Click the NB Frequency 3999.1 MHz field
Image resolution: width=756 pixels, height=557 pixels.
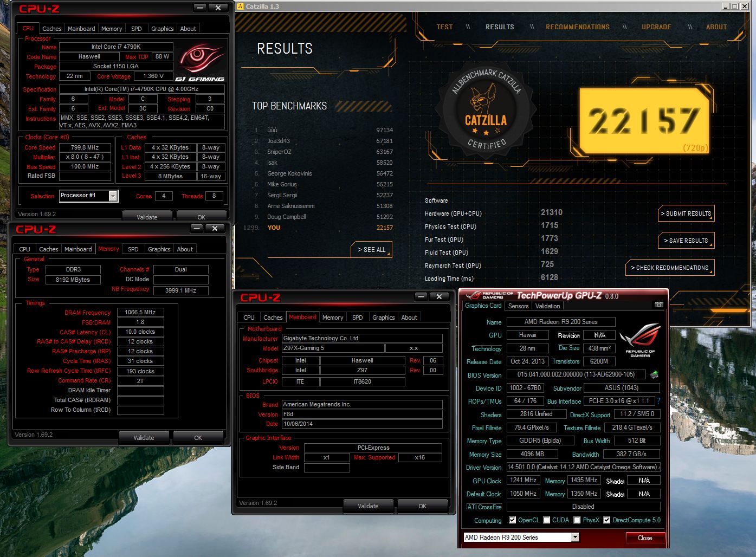181,290
